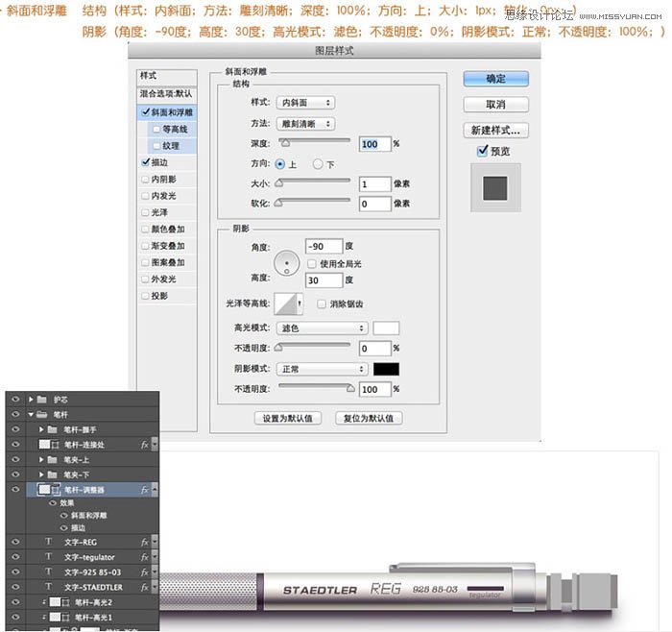Screen dimensions: 672x632
Task: Hide the 护芯 group with its eye icon
Action: click(x=16, y=400)
